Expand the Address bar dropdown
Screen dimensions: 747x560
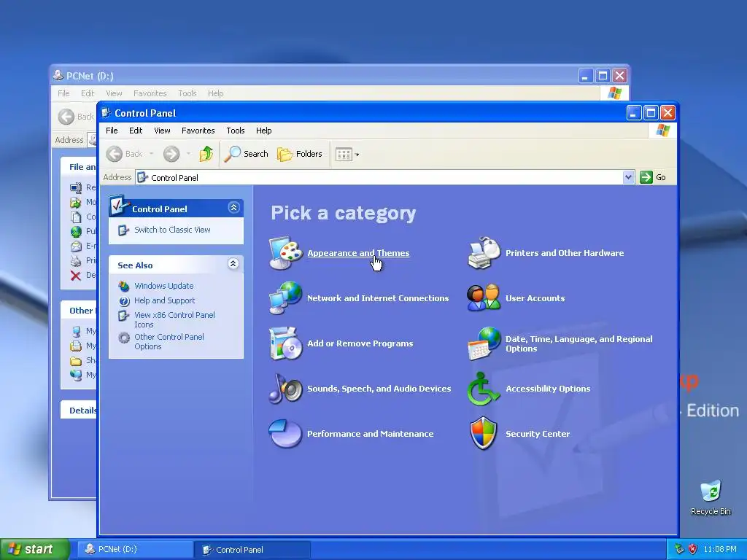coord(628,177)
